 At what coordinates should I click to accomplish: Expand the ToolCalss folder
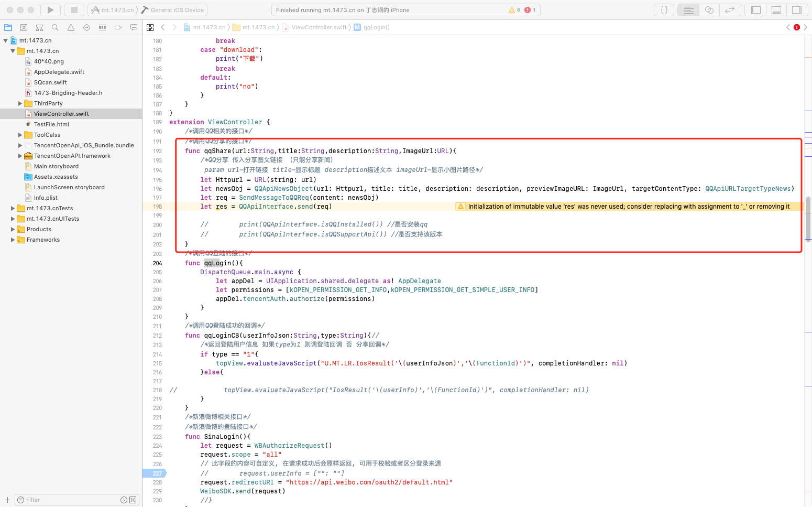click(x=20, y=135)
